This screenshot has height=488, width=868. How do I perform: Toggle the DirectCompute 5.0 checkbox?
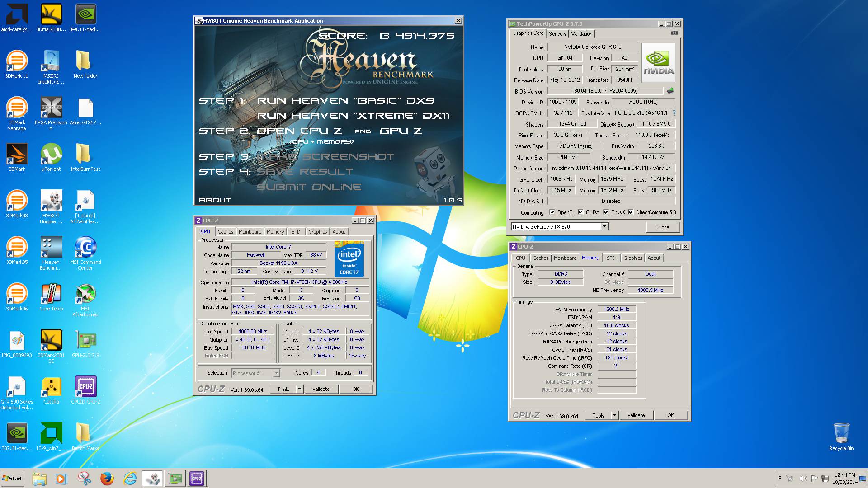click(630, 212)
